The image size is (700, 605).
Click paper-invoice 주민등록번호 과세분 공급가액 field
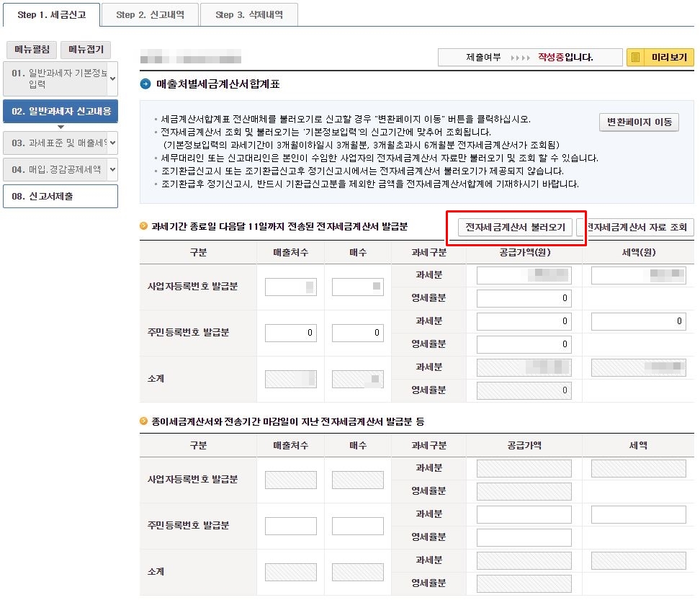click(x=524, y=514)
